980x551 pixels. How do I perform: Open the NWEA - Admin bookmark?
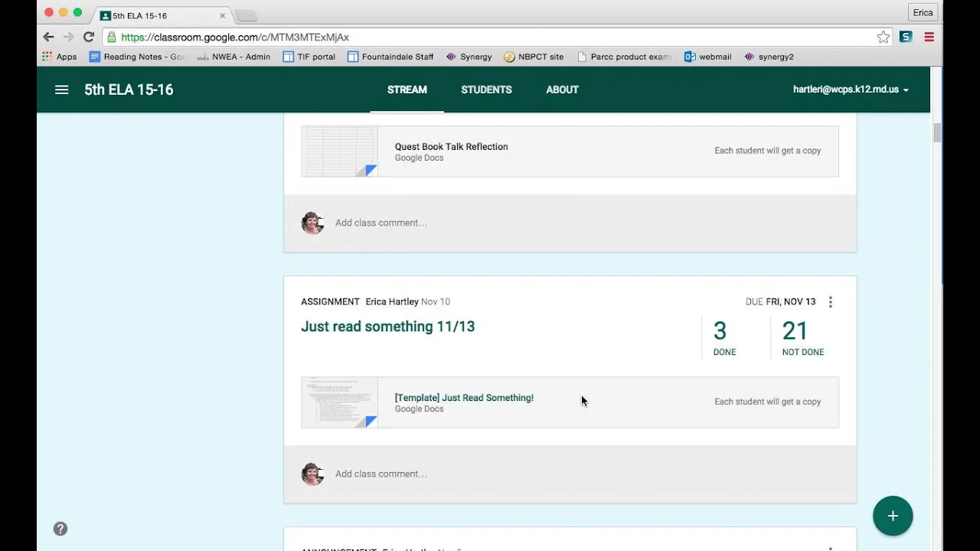click(234, 57)
